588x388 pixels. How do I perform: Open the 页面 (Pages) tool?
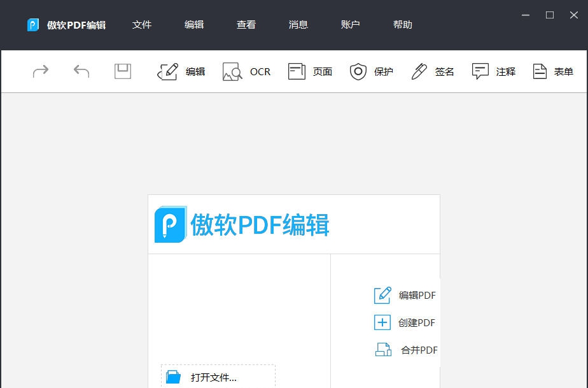pyautogui.click(x=310, y=71)
